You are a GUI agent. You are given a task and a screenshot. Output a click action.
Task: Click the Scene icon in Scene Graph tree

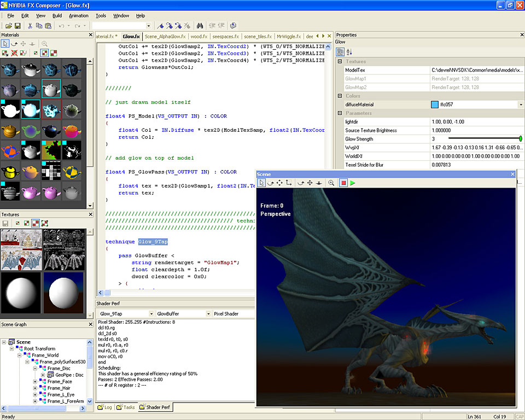(x=11, y=342)
